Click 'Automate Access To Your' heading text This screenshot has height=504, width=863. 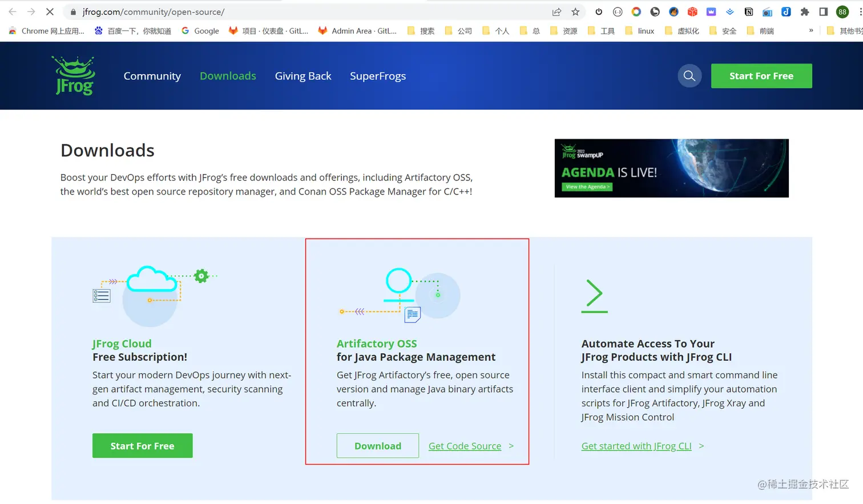click(x=648, y=344)
